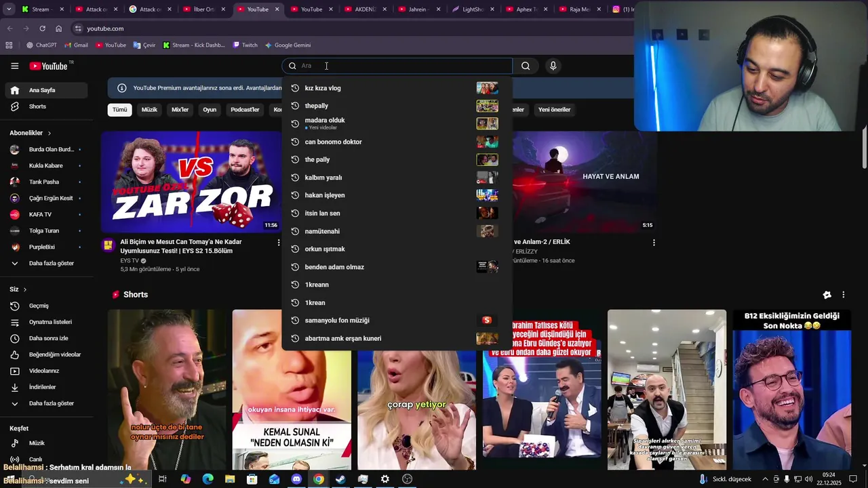Choose the 'samanyolu fon müziği' search suggestion
868x488 pixels.
click(x=397, y=320)
